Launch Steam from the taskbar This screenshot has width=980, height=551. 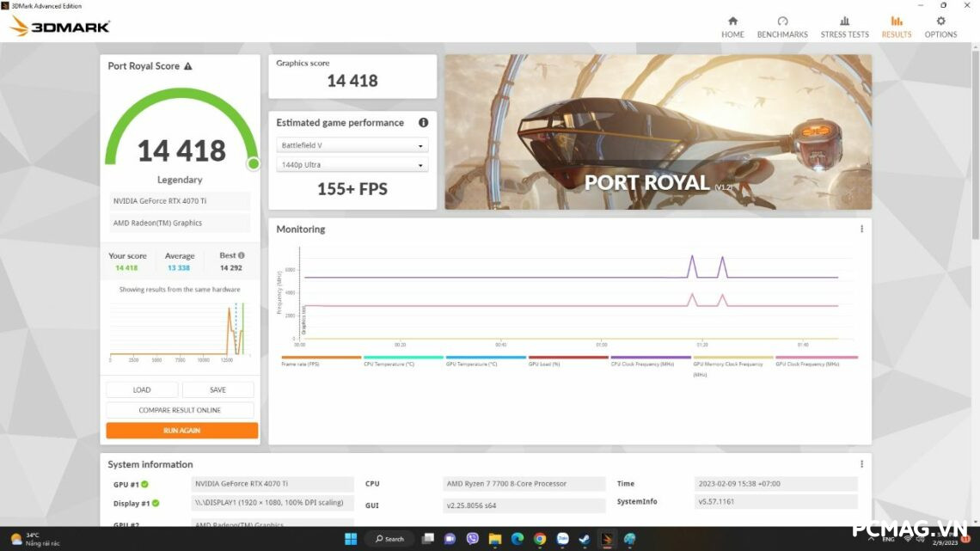[x=585, y=539]
